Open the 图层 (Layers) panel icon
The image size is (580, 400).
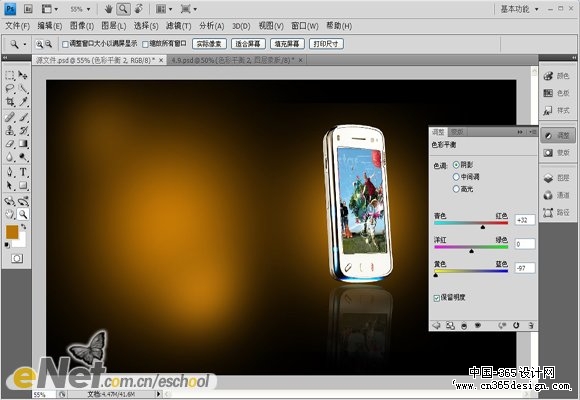tap(557, 178)
